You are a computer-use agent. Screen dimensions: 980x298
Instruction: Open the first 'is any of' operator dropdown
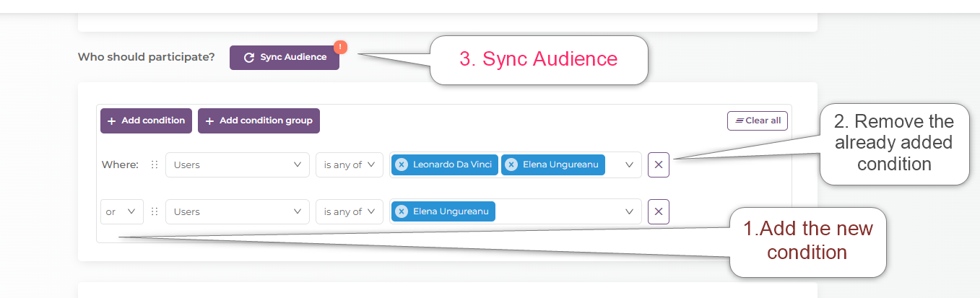(350, 165)
